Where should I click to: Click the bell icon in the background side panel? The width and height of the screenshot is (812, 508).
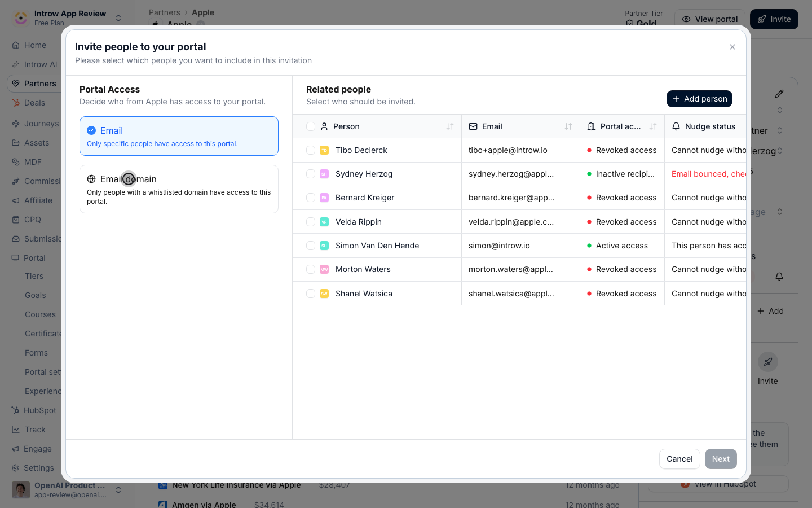point(779,277)
